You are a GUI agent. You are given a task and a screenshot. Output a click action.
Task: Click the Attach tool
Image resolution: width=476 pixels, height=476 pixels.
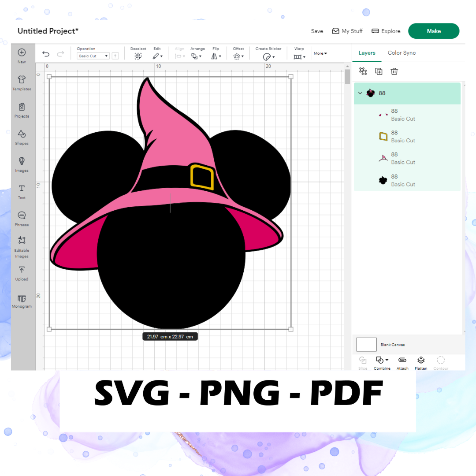click(402, 363)
